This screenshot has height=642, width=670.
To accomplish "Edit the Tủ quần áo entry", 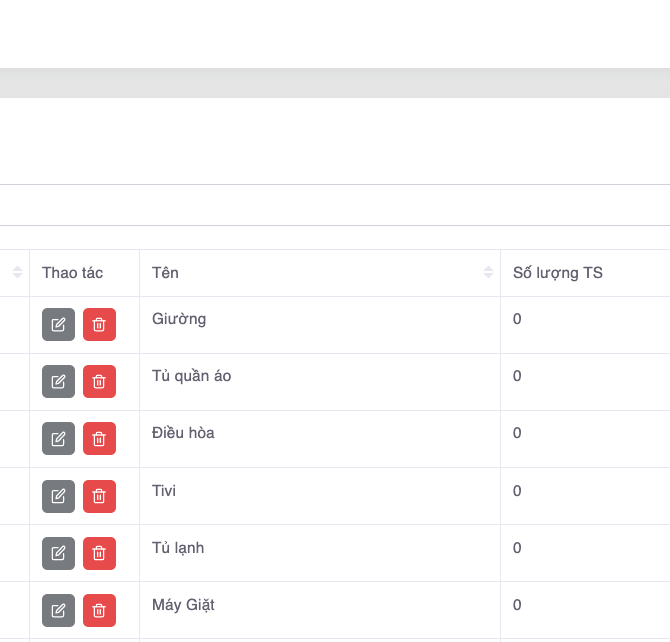I will (x=58, y=382).
